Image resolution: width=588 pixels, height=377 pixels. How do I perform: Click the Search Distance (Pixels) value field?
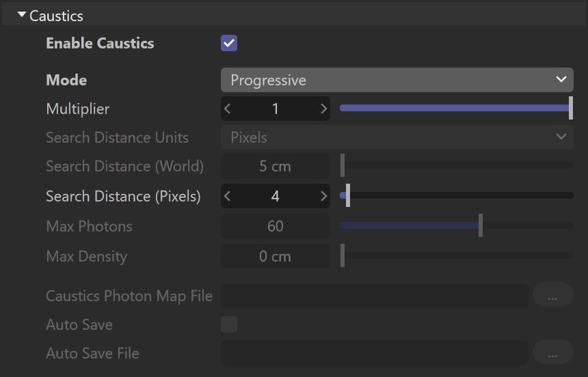pyautogui.click(x=276, y=196)
